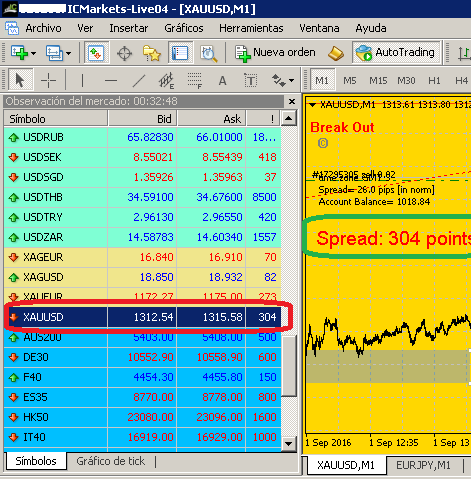The image size is (471, 479).
Task: Open the Ventana menu
Action: [319, 28]
